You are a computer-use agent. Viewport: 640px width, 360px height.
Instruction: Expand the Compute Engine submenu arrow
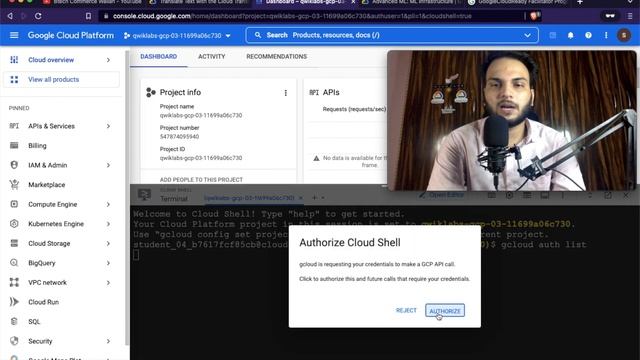[x=108, y=204]
